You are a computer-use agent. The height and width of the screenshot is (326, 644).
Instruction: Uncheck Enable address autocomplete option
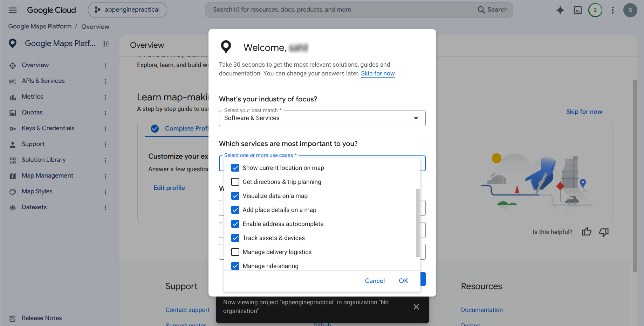click(235, 224)
